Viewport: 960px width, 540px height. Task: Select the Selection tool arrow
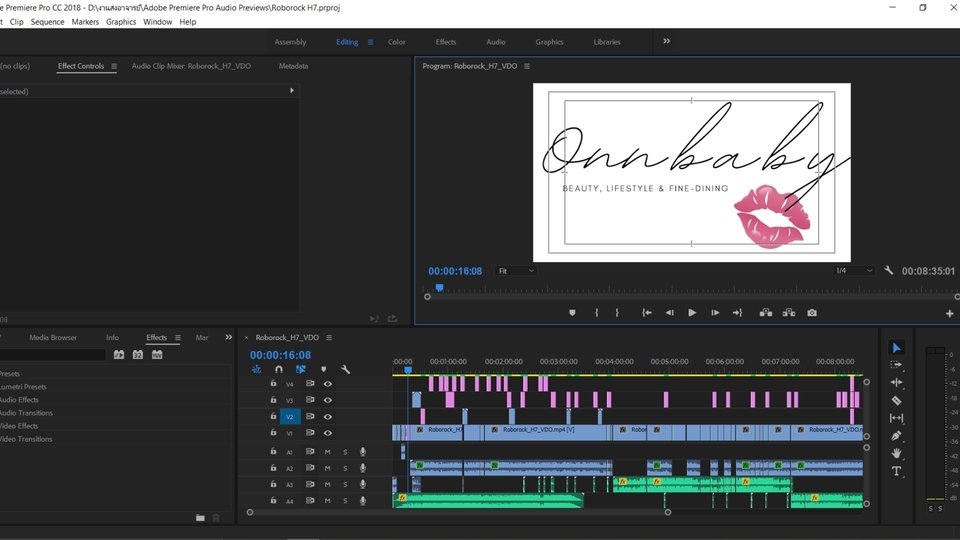pyautogui.click(x=896, y=348)
